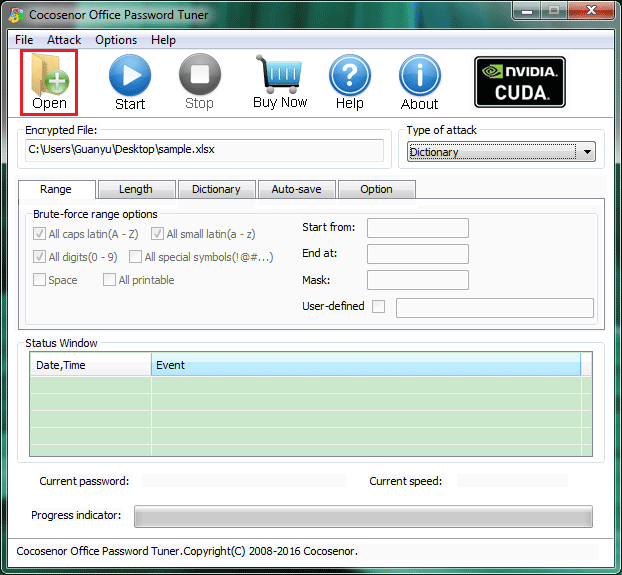Viewport: 622px width, 575px height.
Task: Enable the User-defined checkbox
Action: 378,306
